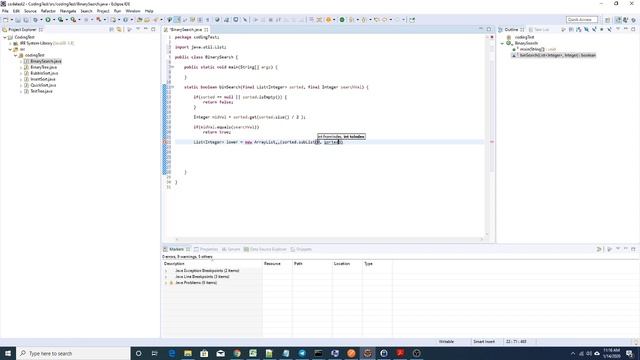Select the BinarySearch.java editor tab
This screenshot has width=640, height=360.
coord(186,29)
